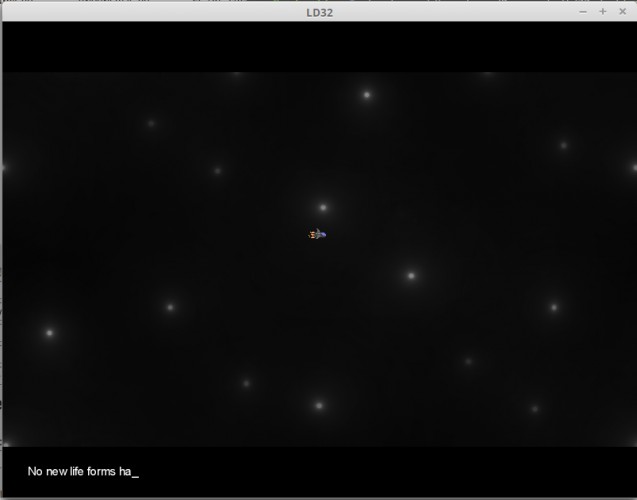Click the star lower-left of the spaceship
Screen dimensions: 637x500
coord(170,307)
